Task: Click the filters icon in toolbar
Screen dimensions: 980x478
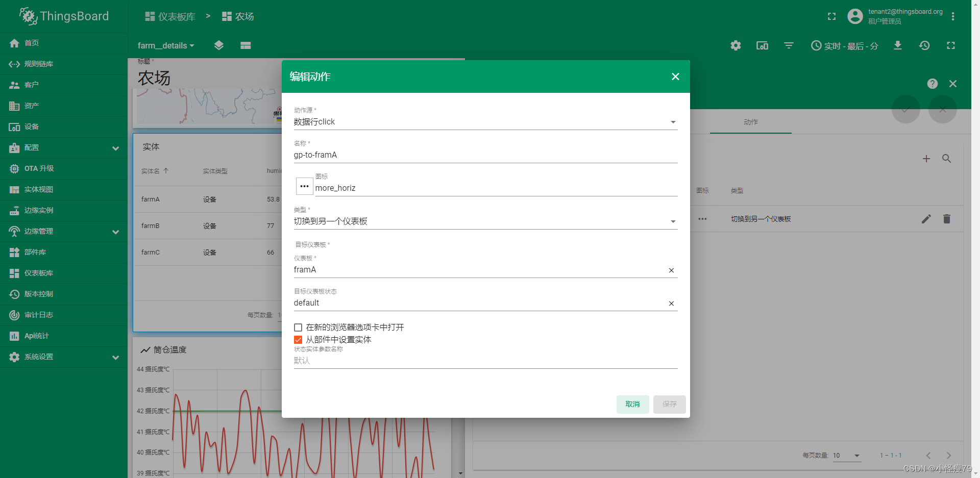Action: pyautogui.click(x=789, y=45)
